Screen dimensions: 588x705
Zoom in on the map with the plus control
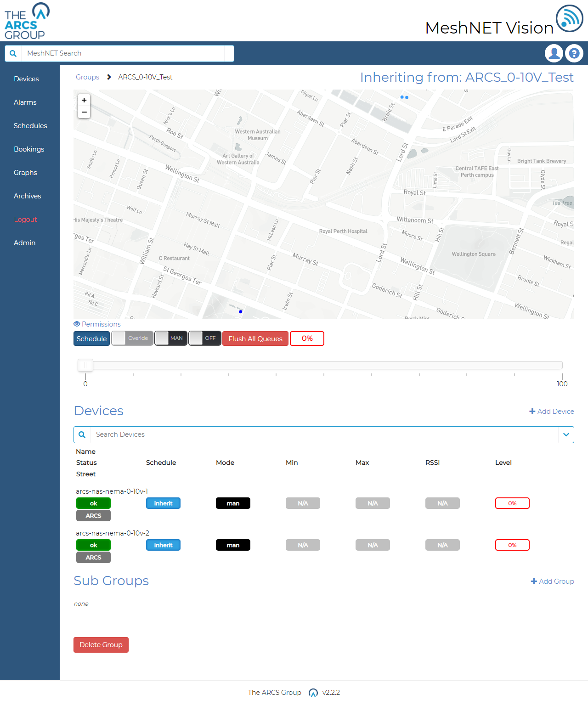(x=84, y=100)
